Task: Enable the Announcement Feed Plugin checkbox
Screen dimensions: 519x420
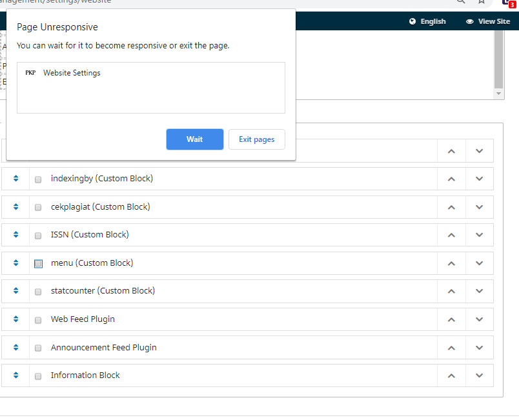Action: tap(38, 348)
